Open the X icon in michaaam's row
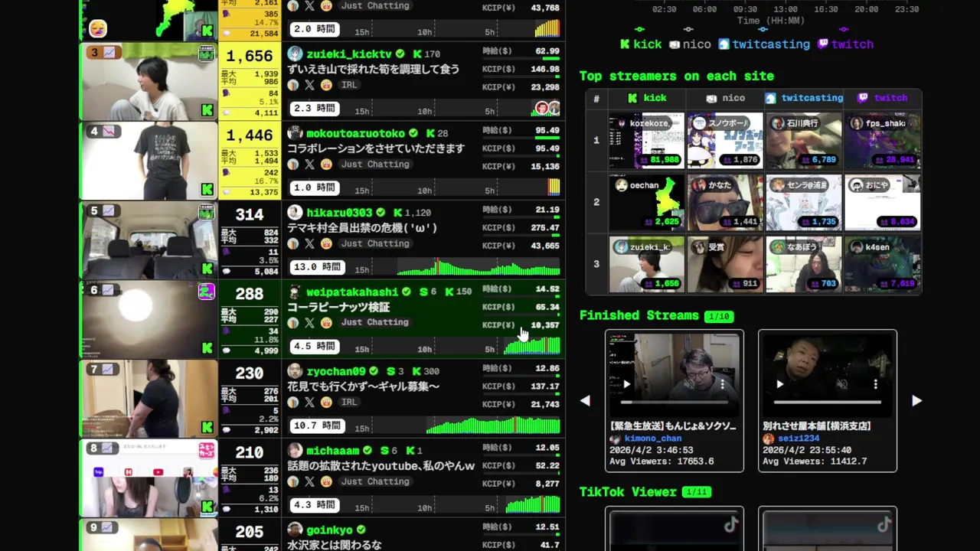Image resolution: width=980 pixels, height=551 pixels. click(x=309, y=481)
